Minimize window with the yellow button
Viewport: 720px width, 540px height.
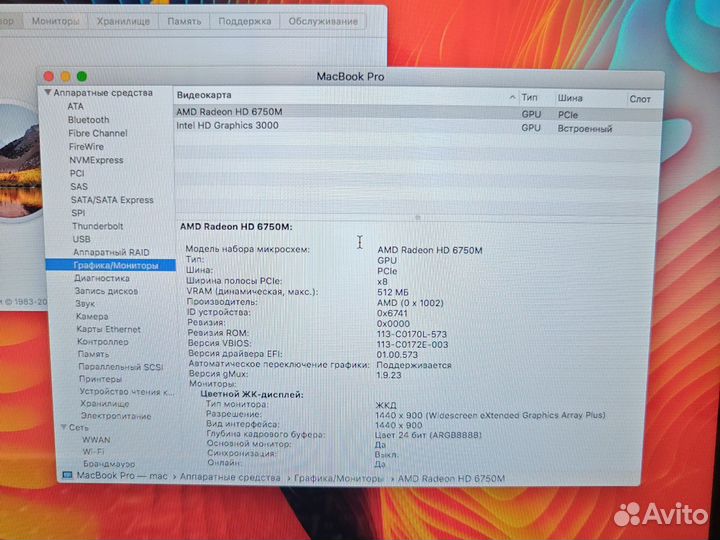click(x=66, y=77)
